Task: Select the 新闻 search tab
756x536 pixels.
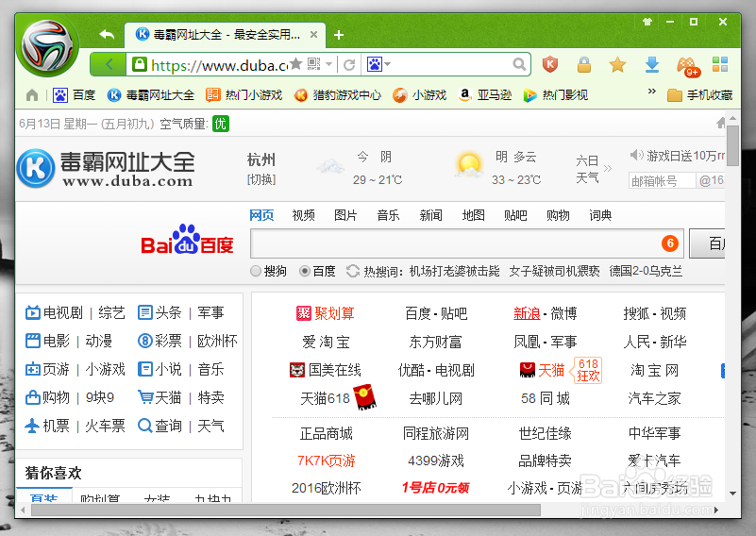Action: coord(430,215)
